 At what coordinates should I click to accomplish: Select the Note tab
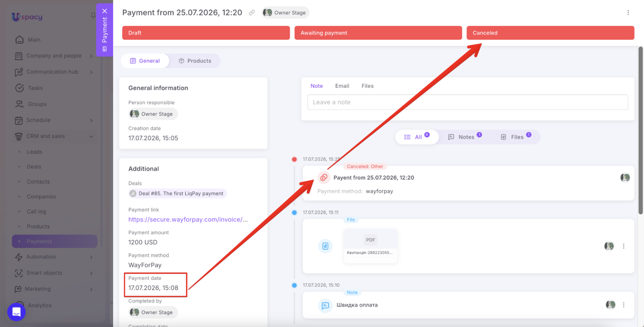[316, 86]
